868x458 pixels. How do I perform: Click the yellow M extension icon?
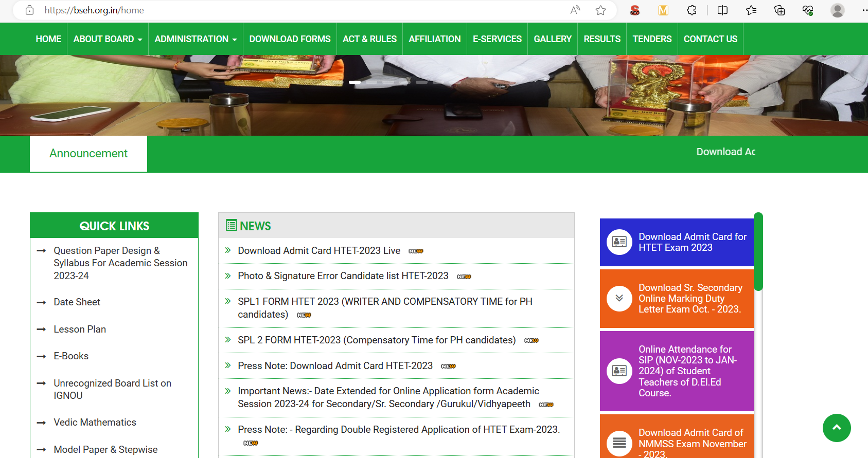click(663, 10)
